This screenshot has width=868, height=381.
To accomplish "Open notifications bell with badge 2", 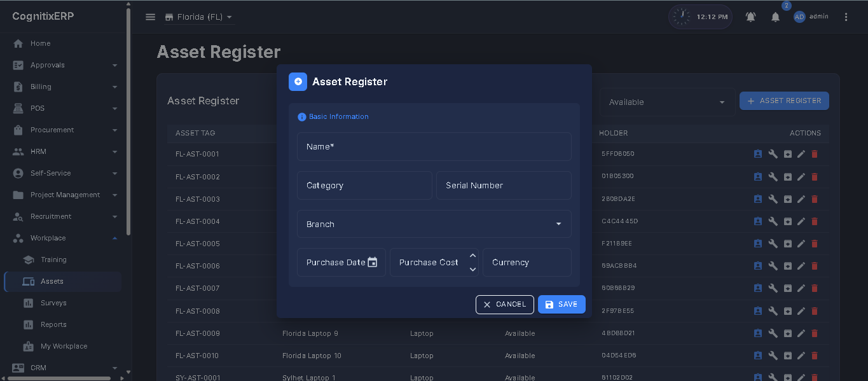I will click(x=776, y=17).
